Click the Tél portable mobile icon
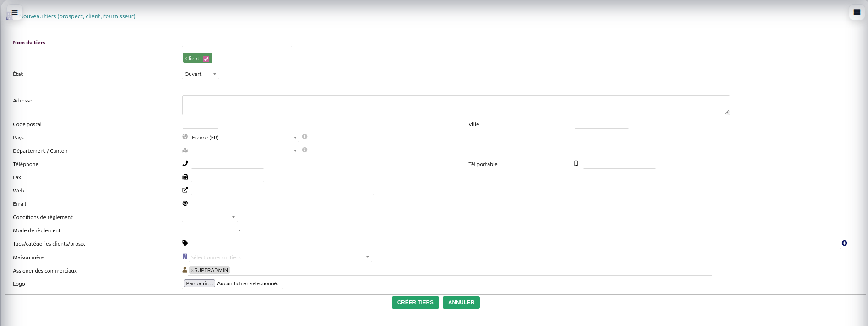 click(x=576, y=163)
